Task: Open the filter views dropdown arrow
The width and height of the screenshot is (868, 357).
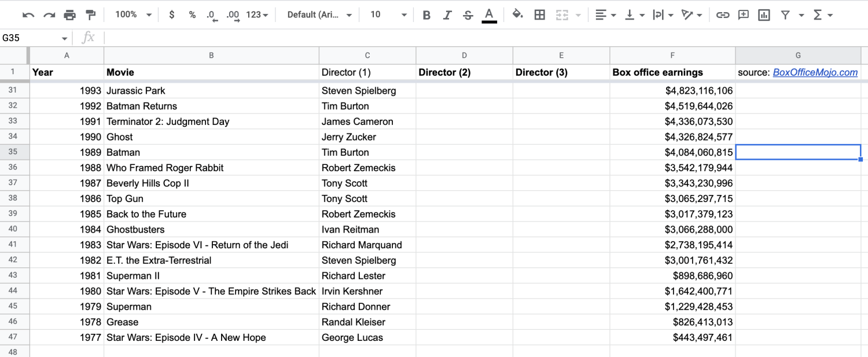Action: pyautogui.click(x=801, y=15)
